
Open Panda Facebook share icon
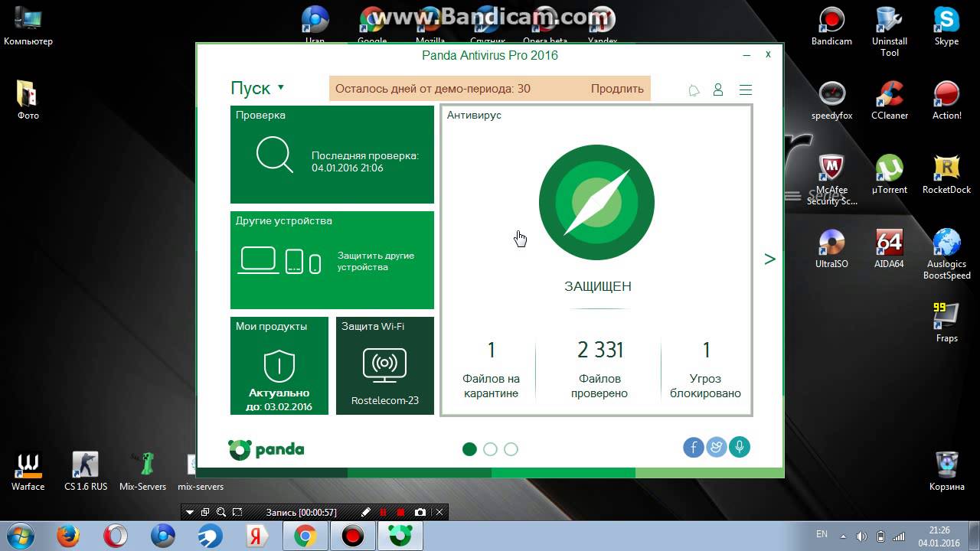(694, 447)
